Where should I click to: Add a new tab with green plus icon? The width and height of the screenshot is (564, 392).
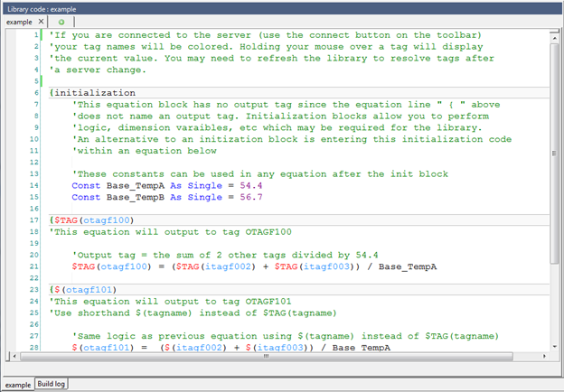click(61, 22)
